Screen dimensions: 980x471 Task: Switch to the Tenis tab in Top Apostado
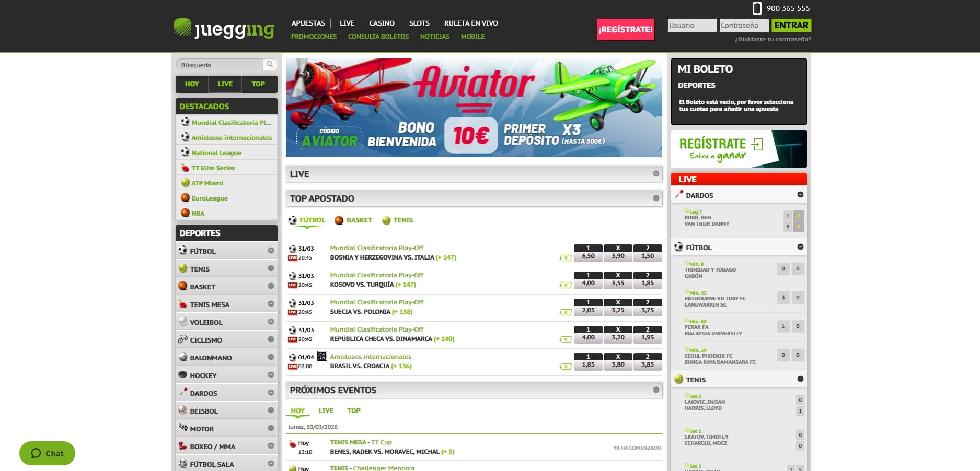point(402,220)
